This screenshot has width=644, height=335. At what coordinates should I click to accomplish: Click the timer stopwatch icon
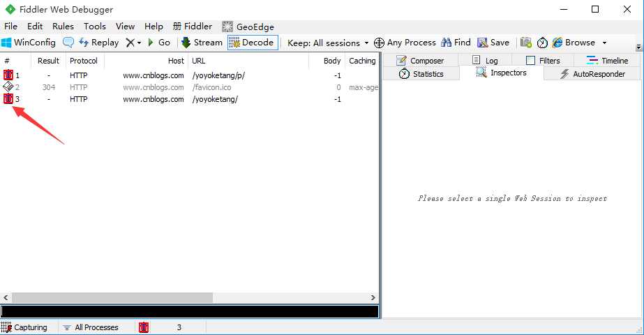pyautogui.click(x=542, y=43)
